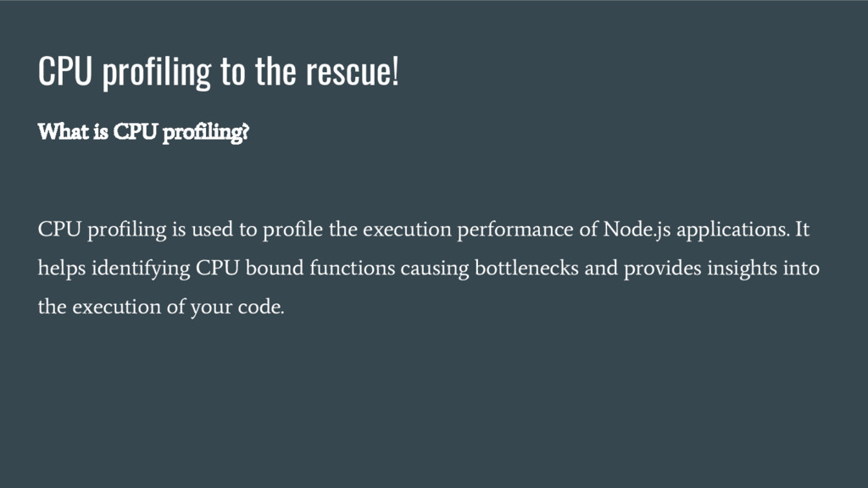The width and height of the screenshot is (868, 488).
Task: Click "code." at the paragraph's end
Action: (x=259, y=307)
